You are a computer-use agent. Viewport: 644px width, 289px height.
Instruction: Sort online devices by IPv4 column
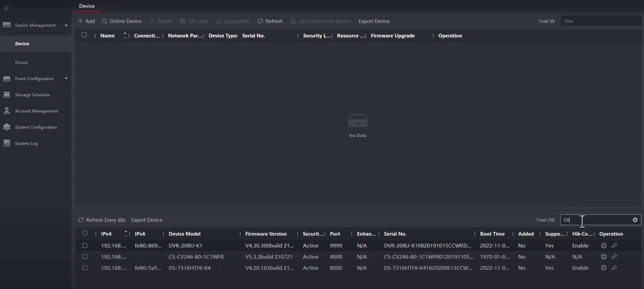[x=125, y=234]
